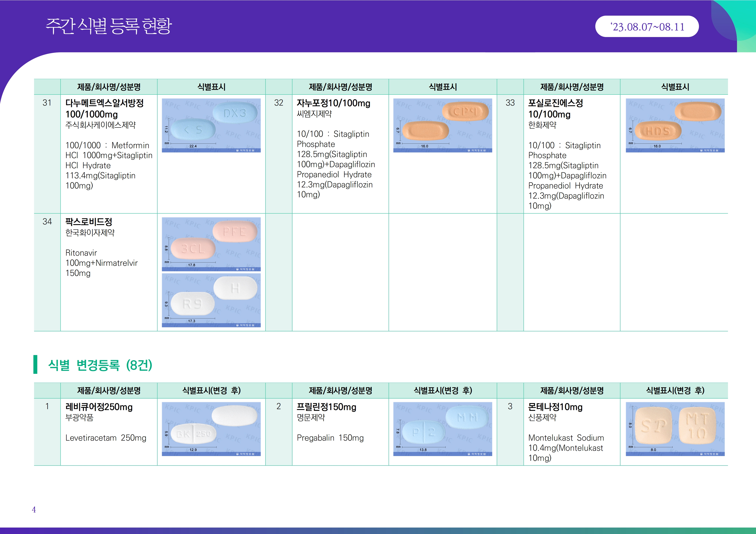
Task: Click the DX3 blue pill image
Action: coord(211,125)
